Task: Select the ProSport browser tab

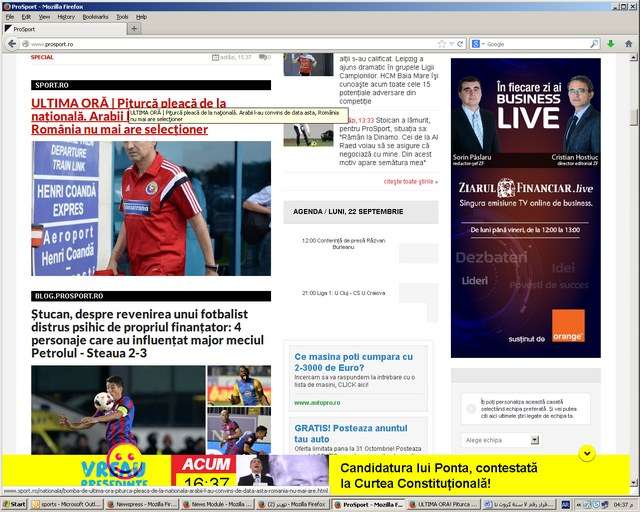Action: click(x=60, y=29)
